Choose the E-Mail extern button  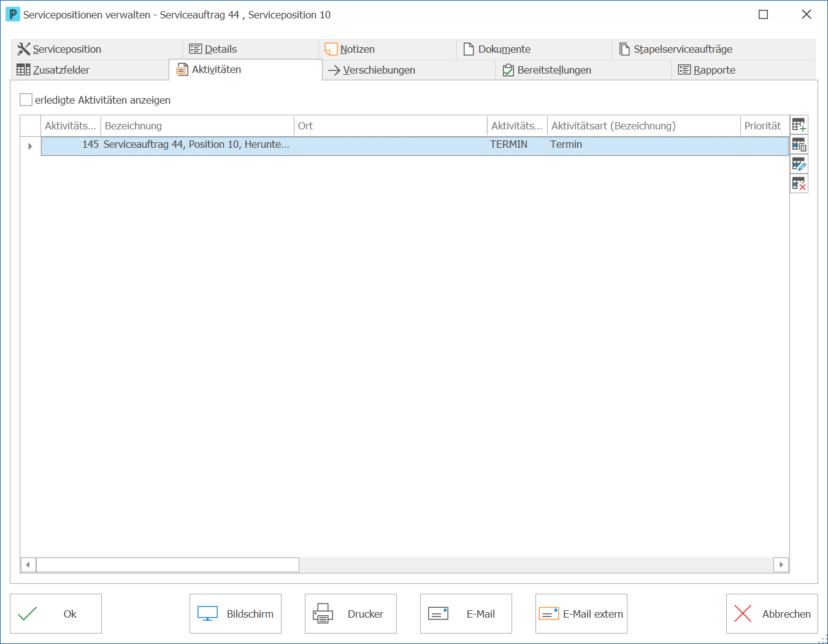581,613
